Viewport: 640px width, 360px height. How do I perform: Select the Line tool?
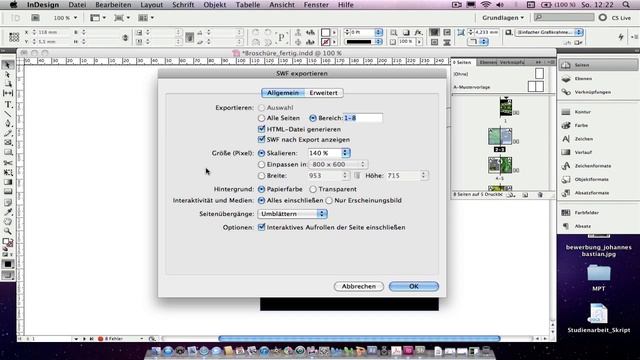click(x=8, y=114)
